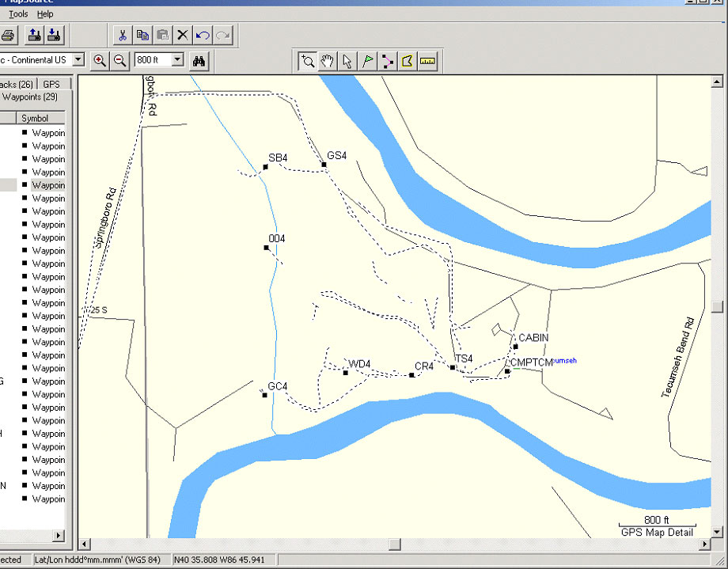
Task: Click the Cut scissors icon
Action: [123, 35]
